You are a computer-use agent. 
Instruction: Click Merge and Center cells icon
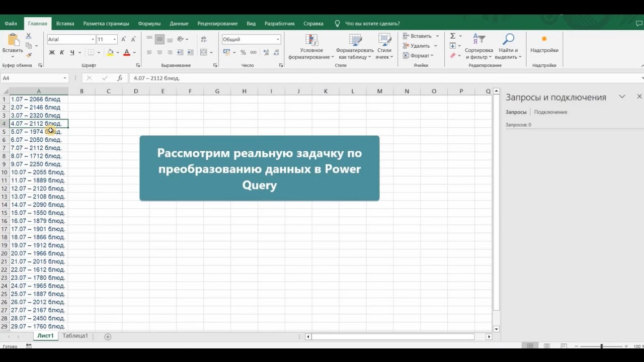203,52
